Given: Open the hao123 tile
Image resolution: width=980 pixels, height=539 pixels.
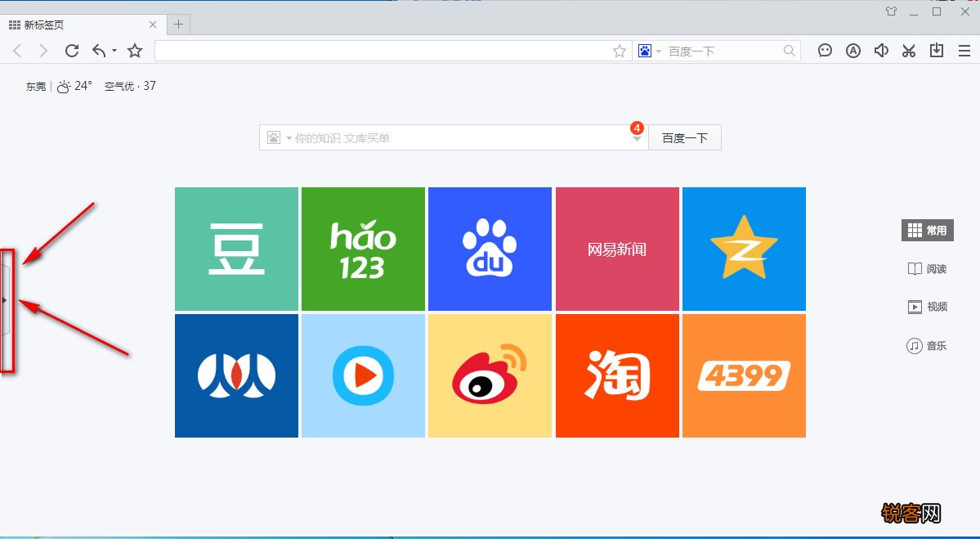Looking at the screenshot, I should tap(363, 249).
